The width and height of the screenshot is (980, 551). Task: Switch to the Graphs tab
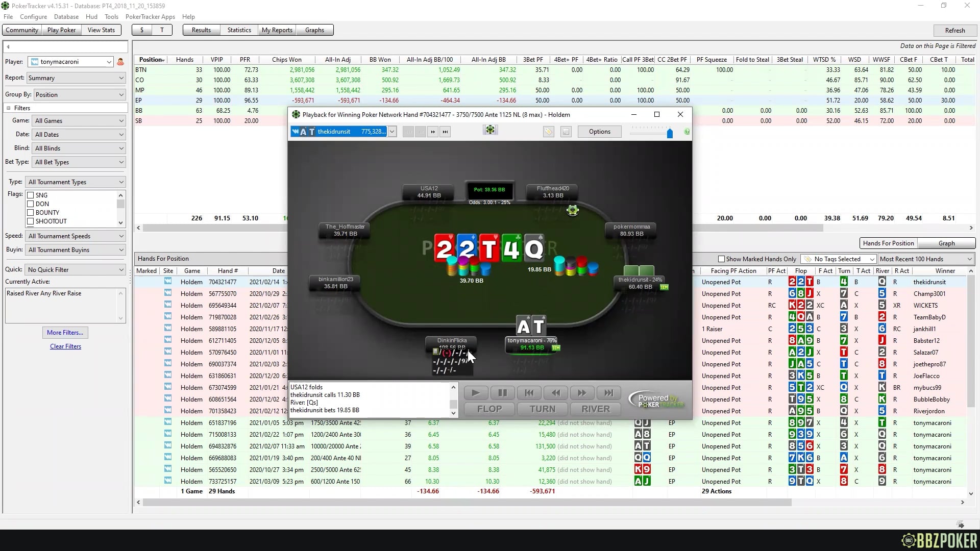(x=314, y=30)
